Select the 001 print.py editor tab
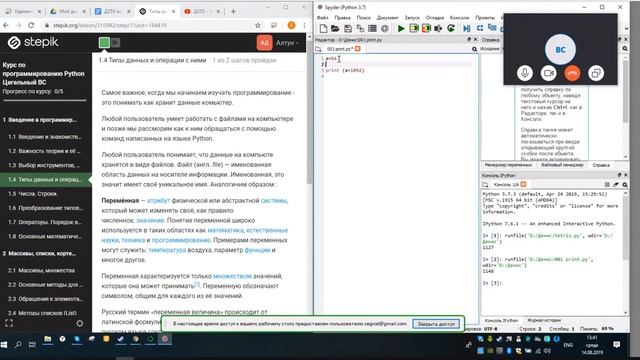The height and width of the screenshot is (360, 640). (x=340, y=49)
